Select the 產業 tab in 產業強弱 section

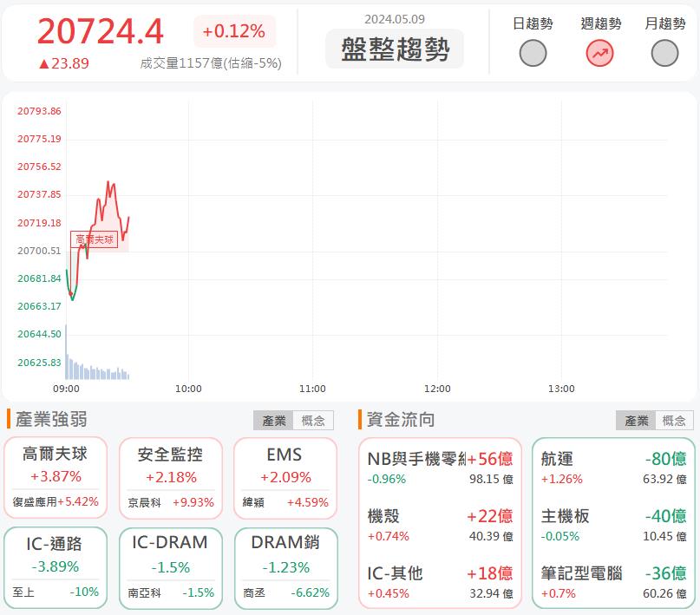pyautogui.click(x=273, y=421)
